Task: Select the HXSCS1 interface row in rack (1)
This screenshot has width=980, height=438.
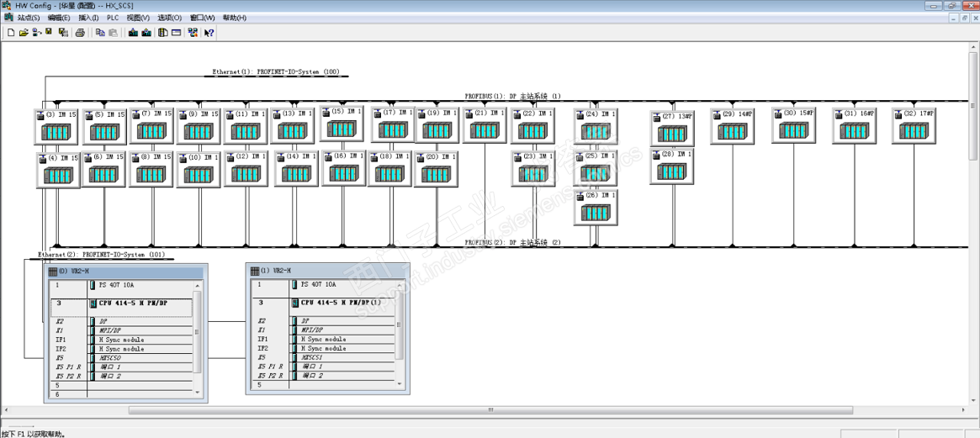Action: pyautogui.click(x=324, y=357)
